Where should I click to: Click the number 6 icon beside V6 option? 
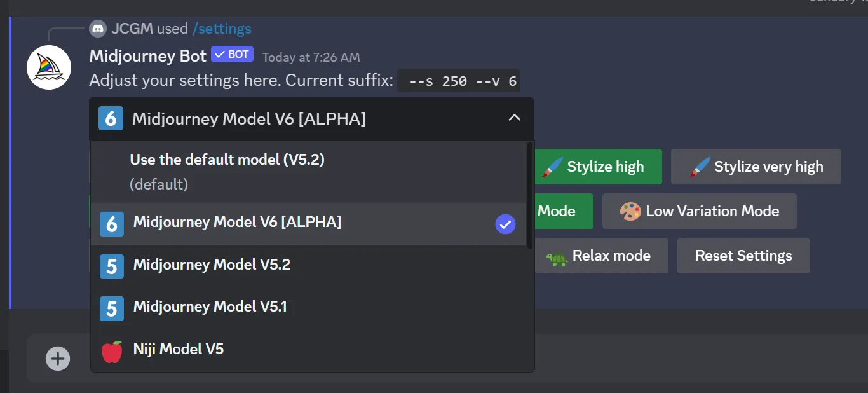click(x=112, y=224)
